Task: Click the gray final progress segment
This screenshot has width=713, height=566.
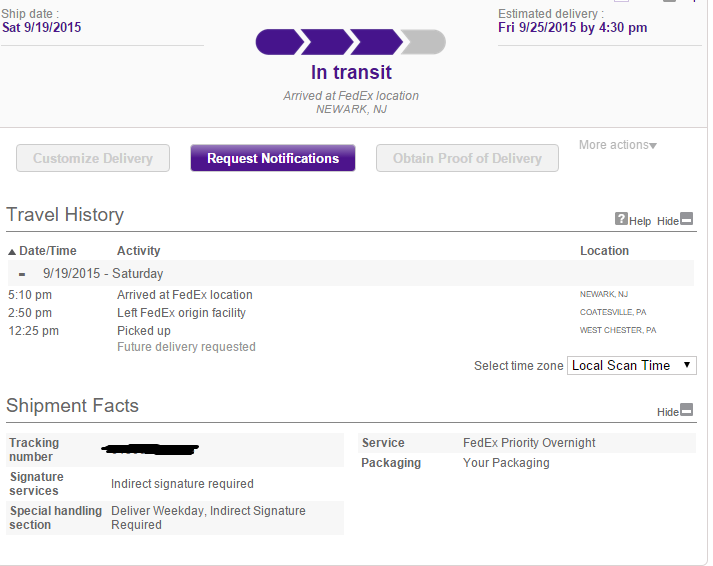Action: pos(425,42)
